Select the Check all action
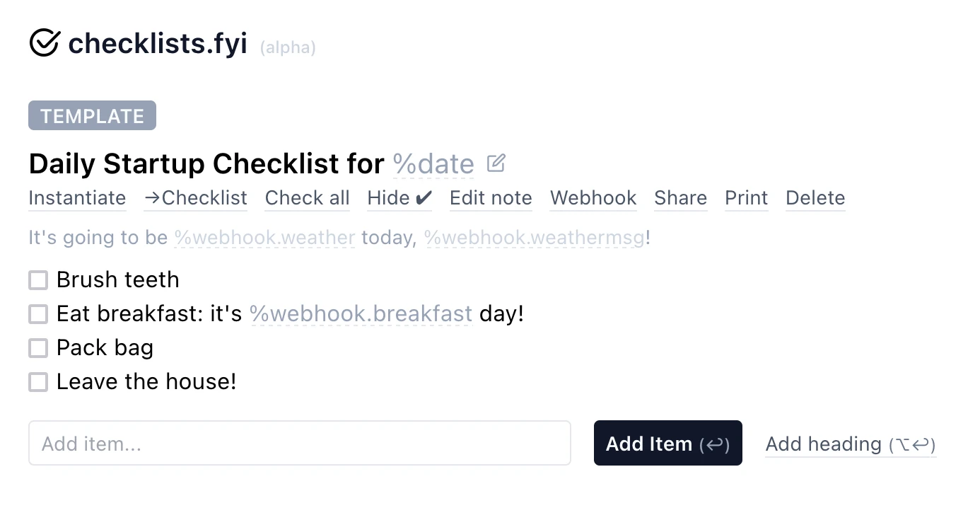The height and width of the screenshot is (508, 980). pyautogui.click(x=307, y=198)
